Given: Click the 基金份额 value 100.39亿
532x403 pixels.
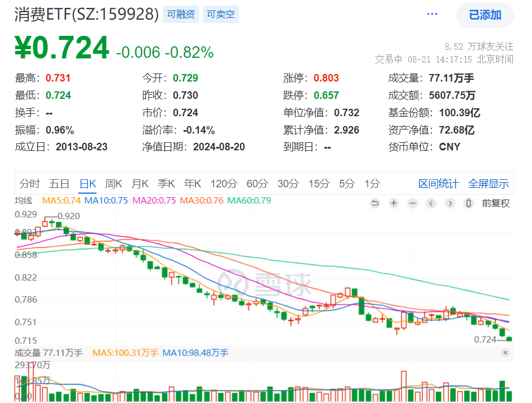Looking at the screenshot, I should pyautogui.click(x=460, y=113).
